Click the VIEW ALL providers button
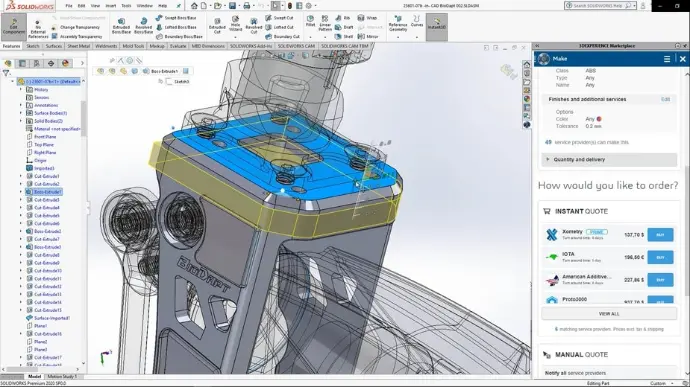690x387 pixels. pos(609,314)
